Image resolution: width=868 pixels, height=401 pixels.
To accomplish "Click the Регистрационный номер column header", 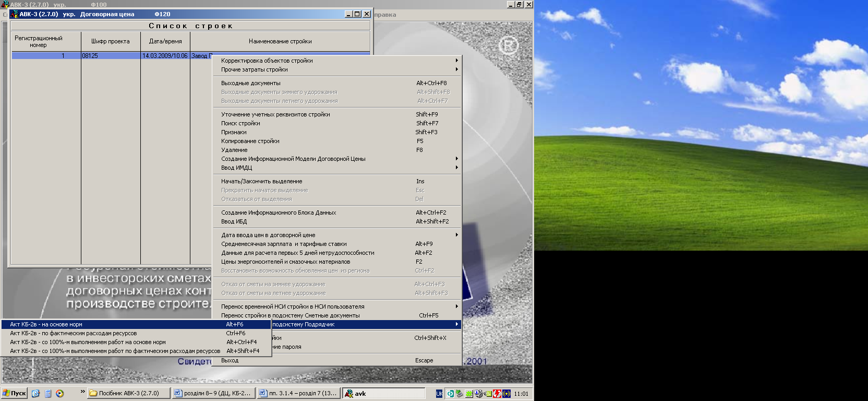I will [x=46, y=41].
